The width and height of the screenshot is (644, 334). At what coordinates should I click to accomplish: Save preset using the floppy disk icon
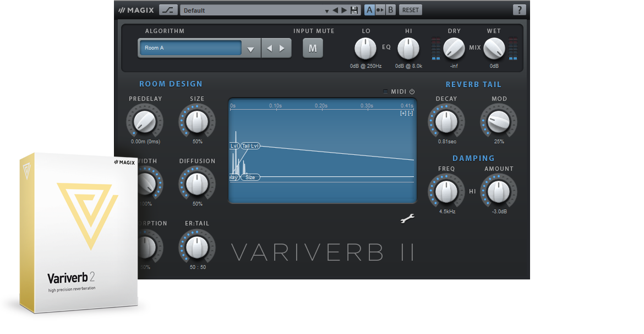click(354, 10)
